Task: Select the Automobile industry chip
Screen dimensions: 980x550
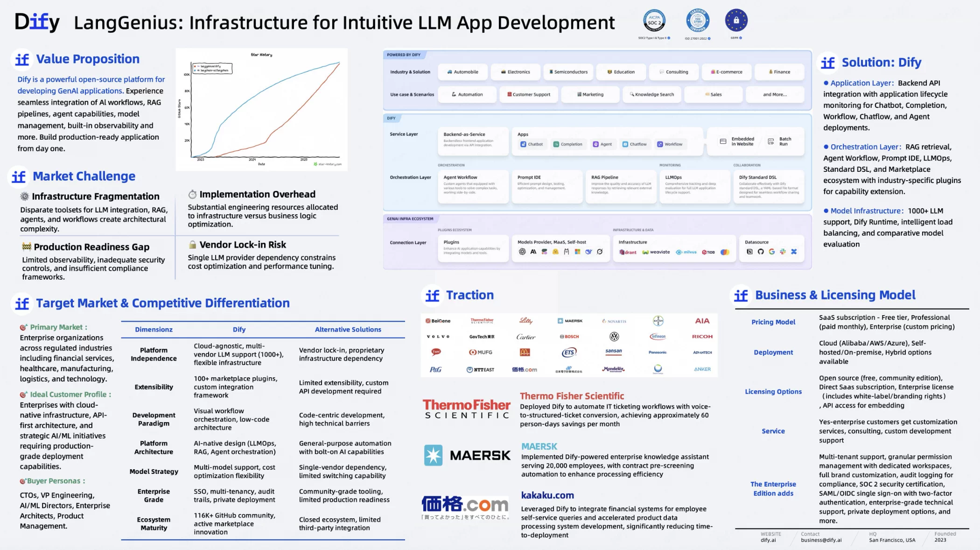Action: pos(463,72)
